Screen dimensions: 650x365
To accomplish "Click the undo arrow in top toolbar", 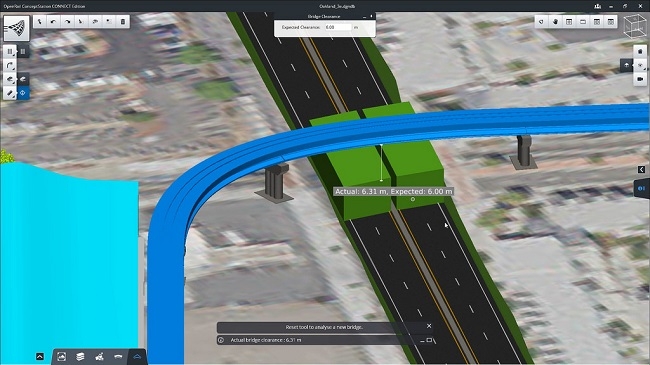I will click(x=53, y=22).
